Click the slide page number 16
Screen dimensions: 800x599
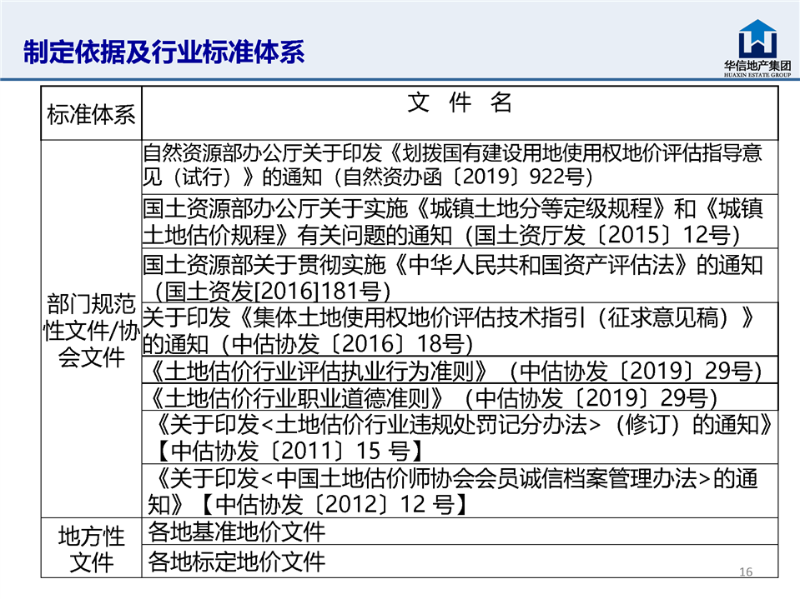coord(746,571)
